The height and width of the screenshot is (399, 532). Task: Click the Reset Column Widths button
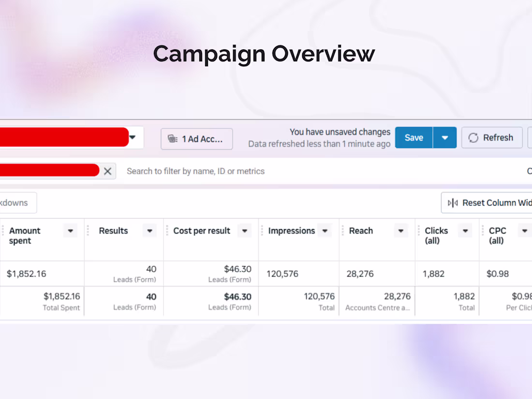coord(488,203)
